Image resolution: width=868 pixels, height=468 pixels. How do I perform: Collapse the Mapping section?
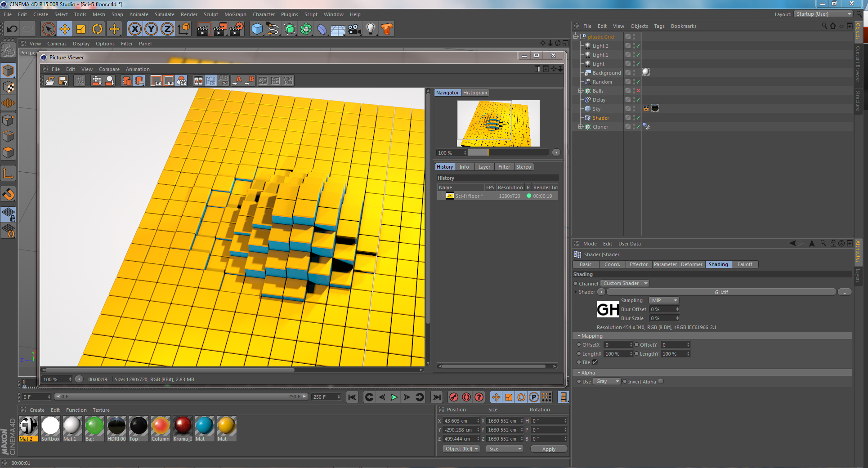(579, 336)
